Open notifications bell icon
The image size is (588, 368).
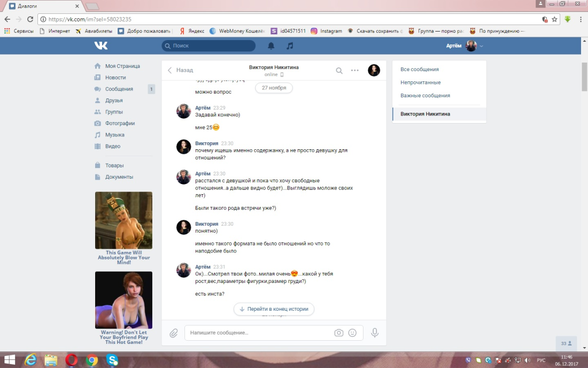click(x=271, y=46)
